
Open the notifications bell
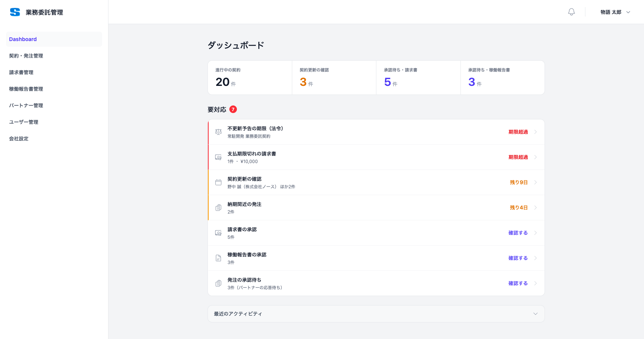pyautogui.click(x=571, y=12)
